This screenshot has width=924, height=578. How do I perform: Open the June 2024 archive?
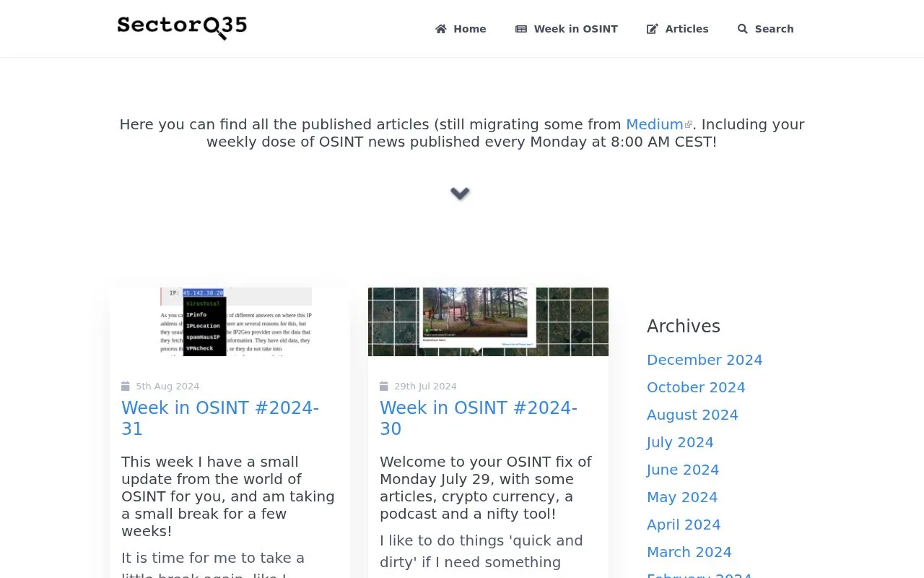683,470
